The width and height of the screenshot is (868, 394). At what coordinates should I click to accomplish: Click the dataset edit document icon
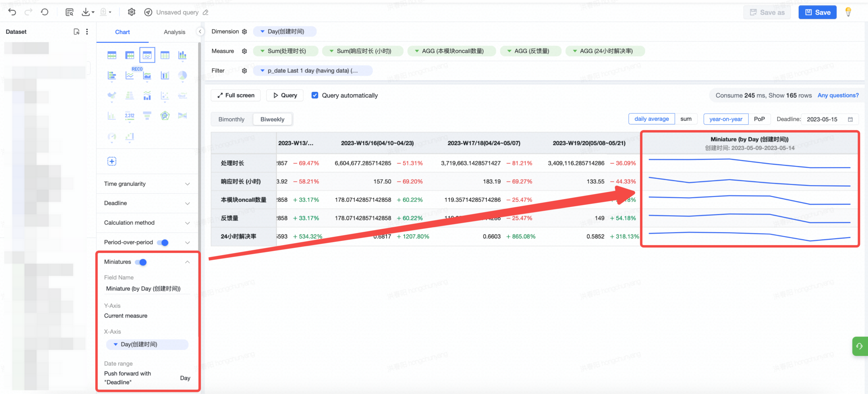click(76, 32)
